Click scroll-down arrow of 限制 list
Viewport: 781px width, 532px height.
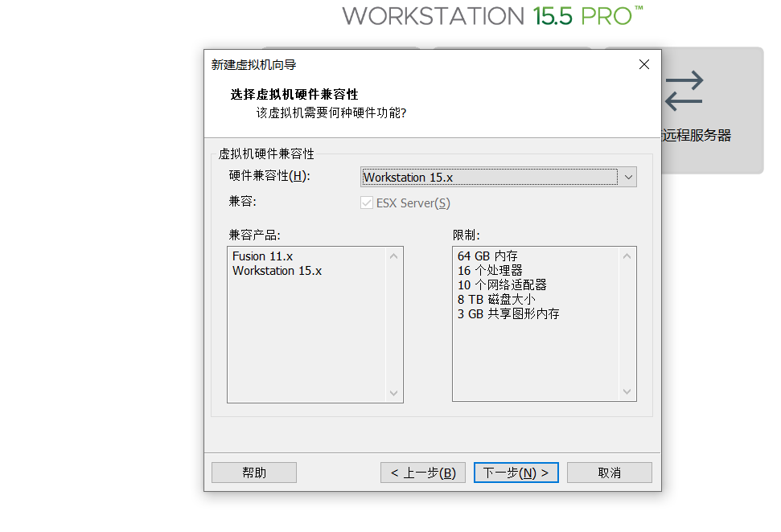[627, 391]
